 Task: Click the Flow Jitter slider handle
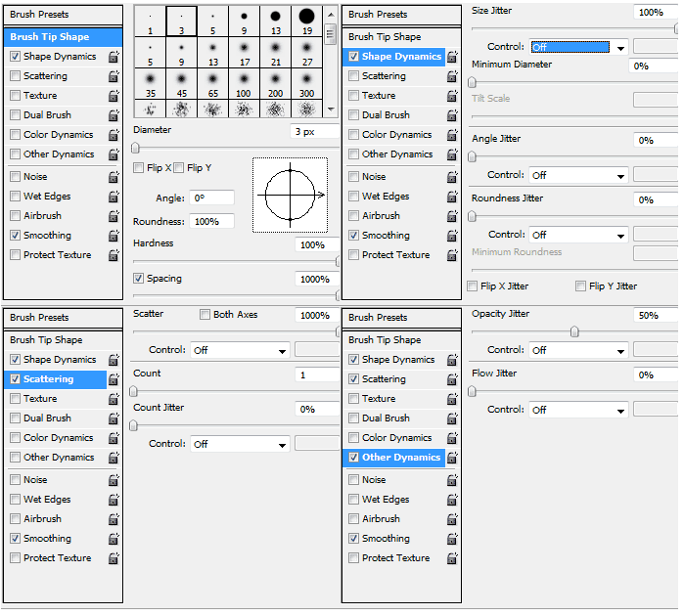click(x=472, y=391)
